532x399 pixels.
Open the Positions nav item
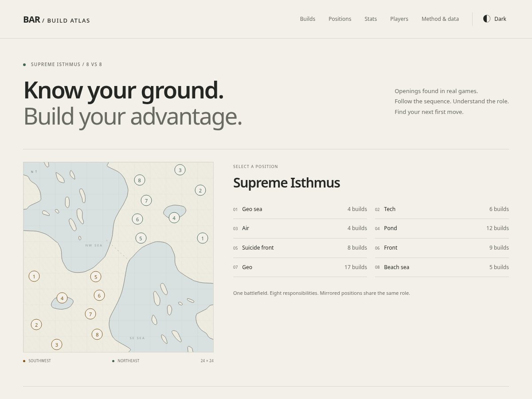coord(340,19)
